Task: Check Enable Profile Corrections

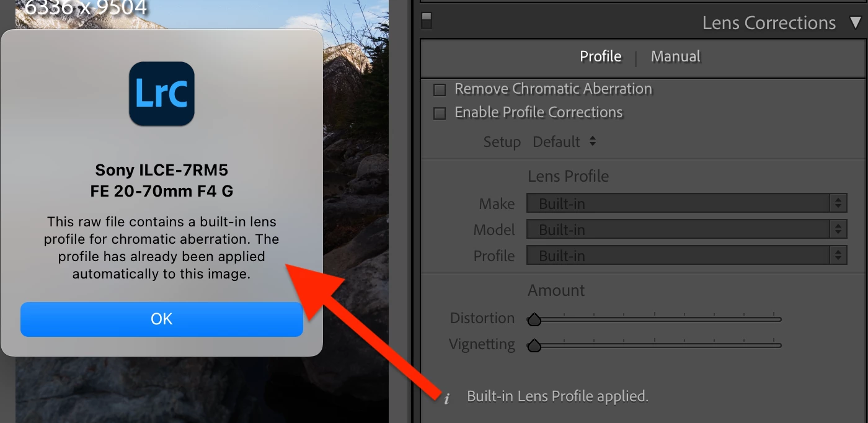Action: tap(440, 114)
